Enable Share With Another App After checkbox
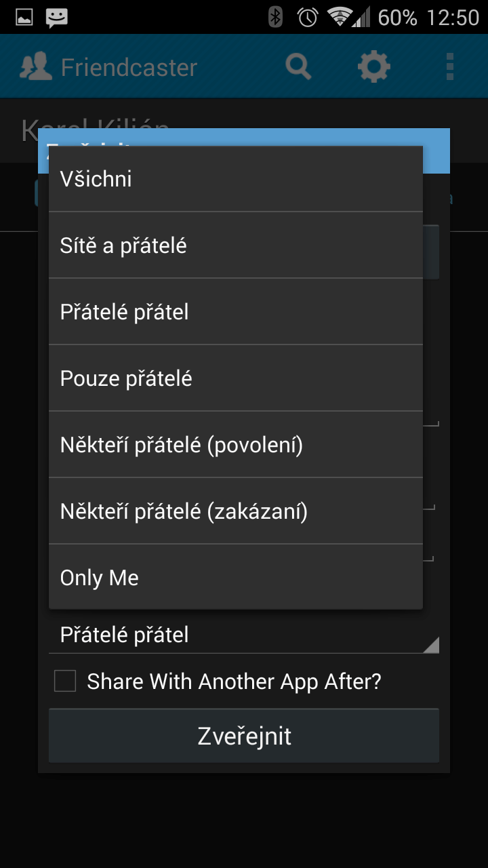Image resolution: width=488 pixels, height=868 pixels. point(65,681)
